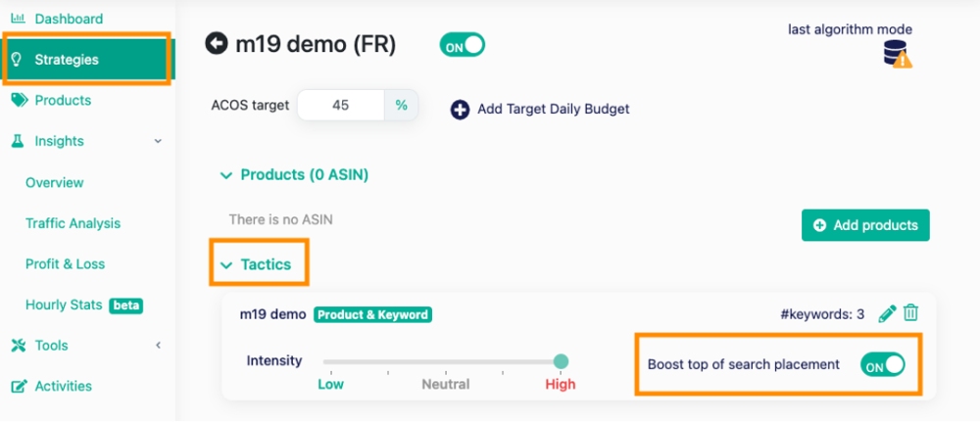Click the Activities edit icon in sidebar
980x422 pixels.
(x=19, y=386)
